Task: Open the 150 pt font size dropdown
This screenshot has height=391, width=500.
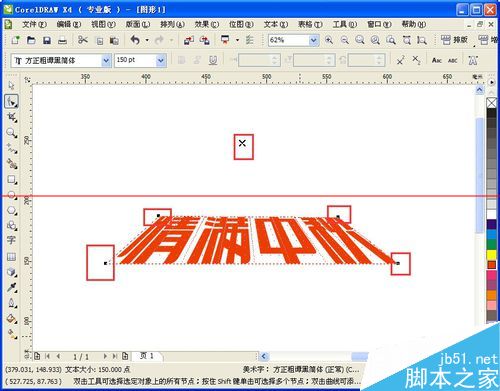Action: (x=161, y=61)
